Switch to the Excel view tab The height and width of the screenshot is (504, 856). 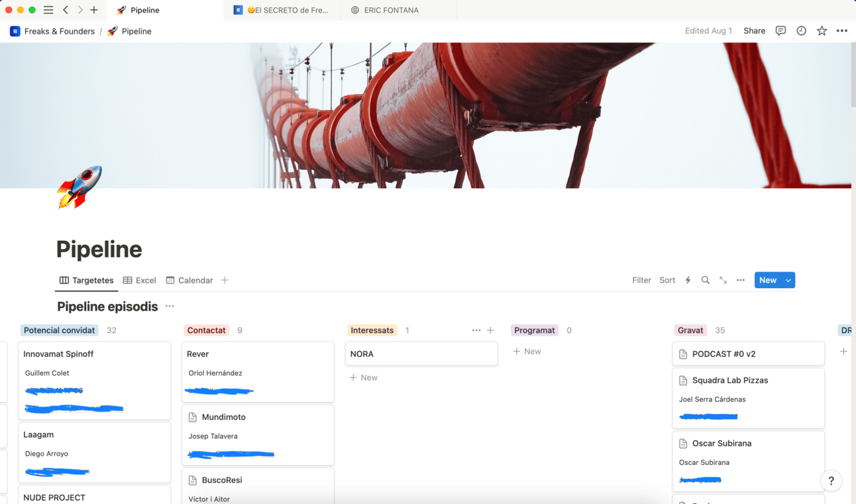click(x=140, y=280)
